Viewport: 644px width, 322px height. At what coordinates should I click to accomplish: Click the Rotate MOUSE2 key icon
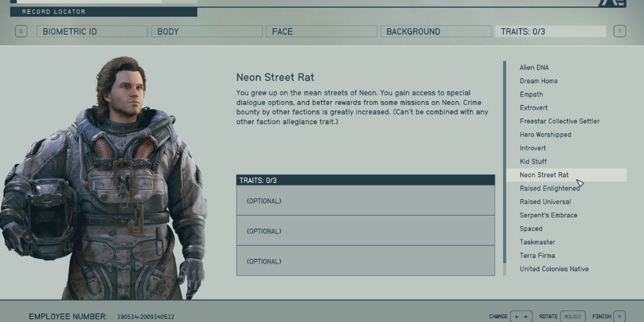click(571, 316)
